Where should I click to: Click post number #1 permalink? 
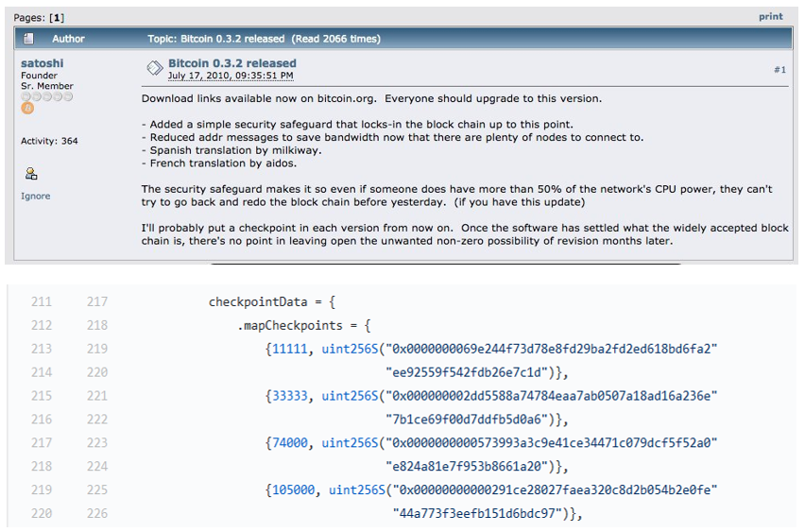(x=779, y=69)
